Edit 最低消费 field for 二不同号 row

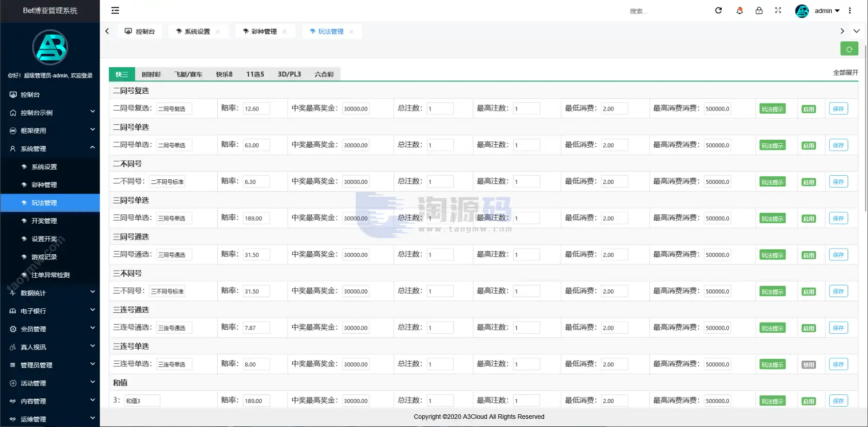[x=615, y=181]
